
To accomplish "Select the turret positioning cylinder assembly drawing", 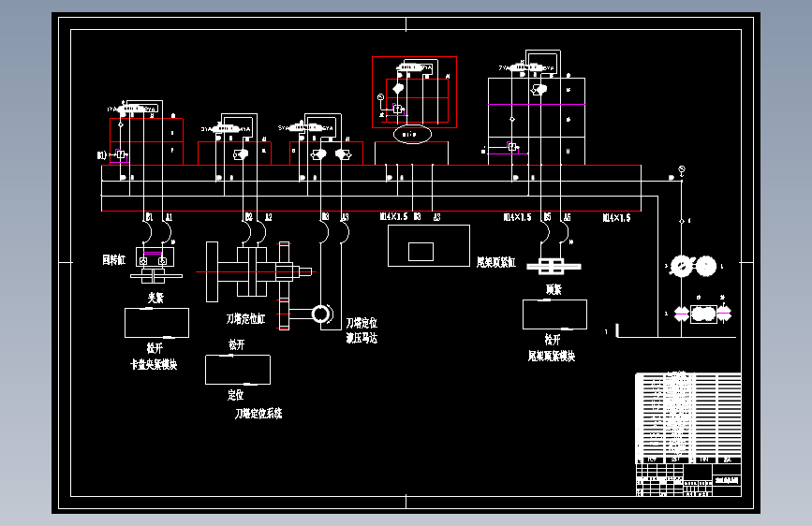I will coord(258,271).
